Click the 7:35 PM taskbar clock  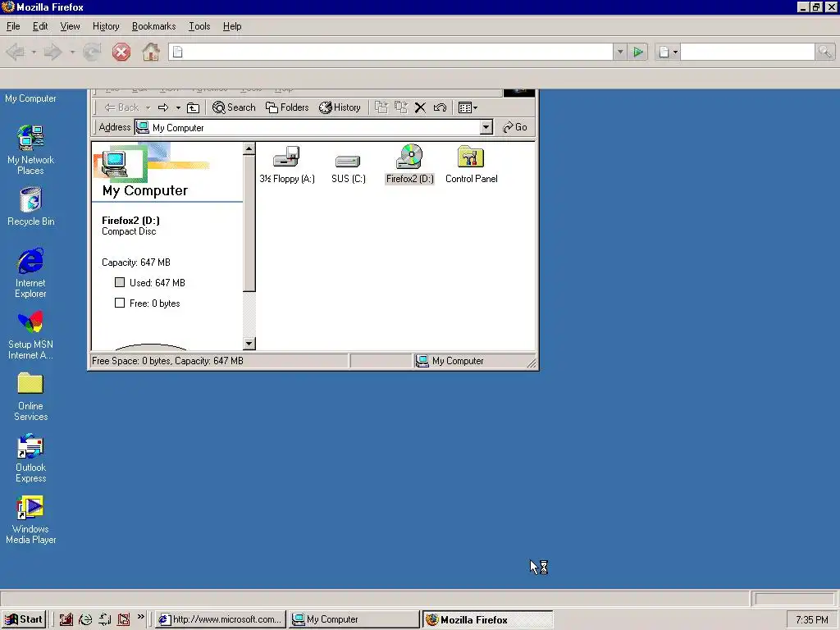[811, 620]
